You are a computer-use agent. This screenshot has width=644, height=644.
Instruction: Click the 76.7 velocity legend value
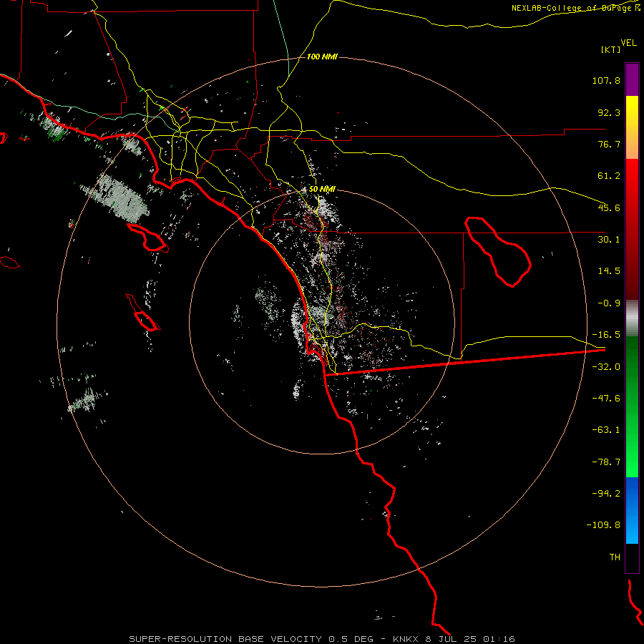(x=609, y=144)
